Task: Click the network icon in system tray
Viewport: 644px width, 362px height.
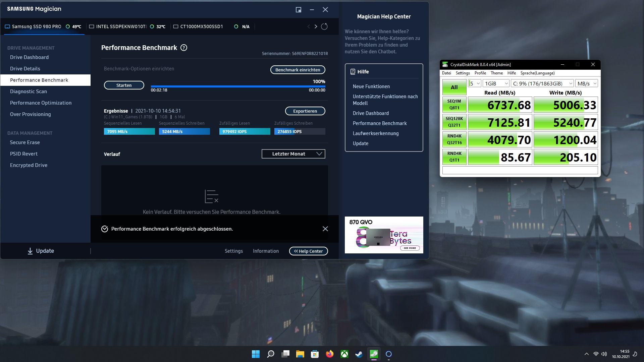Action: pos(596,354)
